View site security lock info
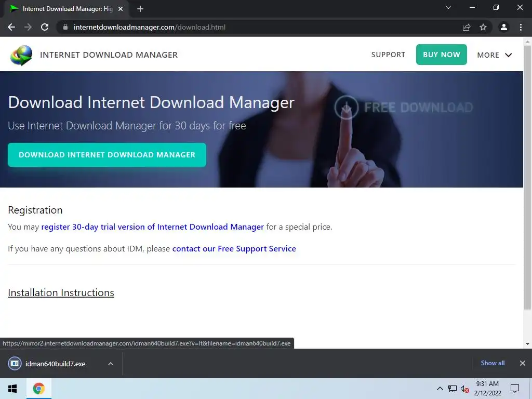This screenshot has width=532, height=399. [x=65, y=27]
